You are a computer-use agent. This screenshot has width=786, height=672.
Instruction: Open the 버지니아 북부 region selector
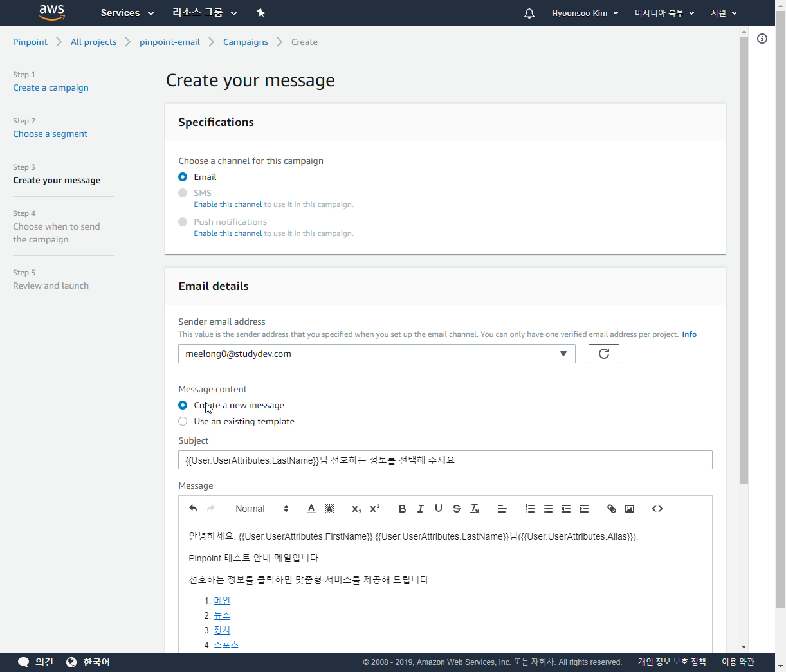point(664,13)
